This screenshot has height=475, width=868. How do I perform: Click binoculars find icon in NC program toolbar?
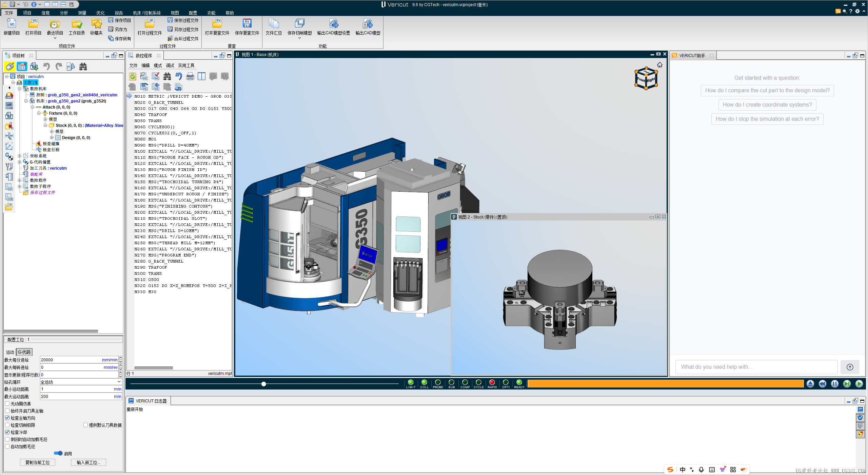pyautogui.click(x=167, y=76)
